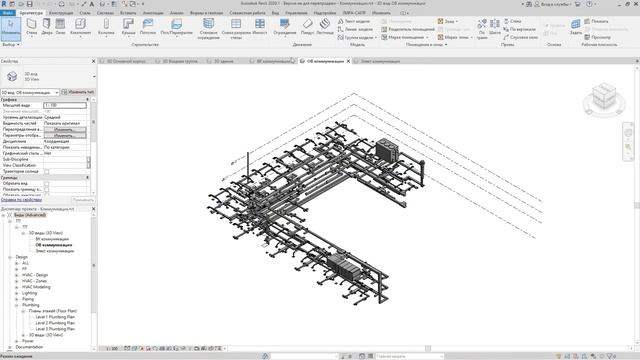Open Справка по свойствам link
This screenshot has height=360, width=640.
[21, 200]
